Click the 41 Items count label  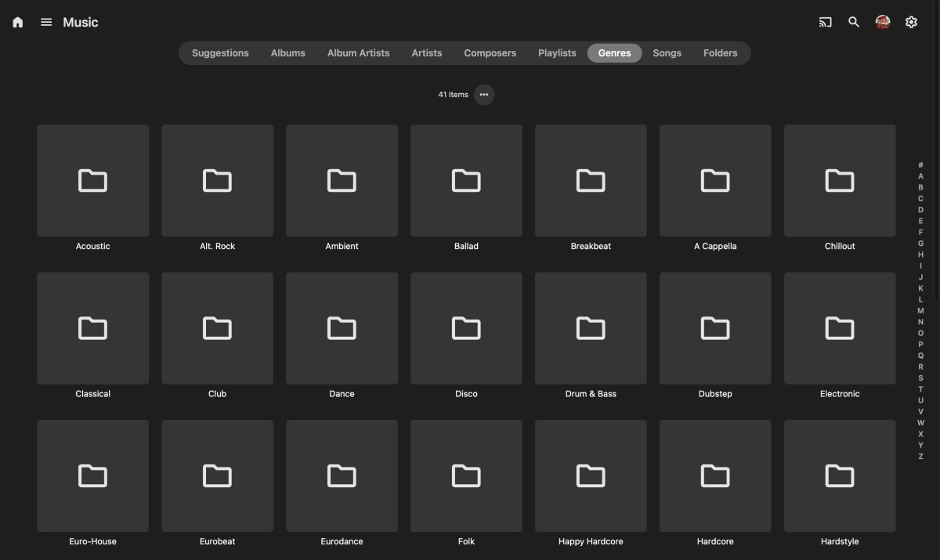453,95
